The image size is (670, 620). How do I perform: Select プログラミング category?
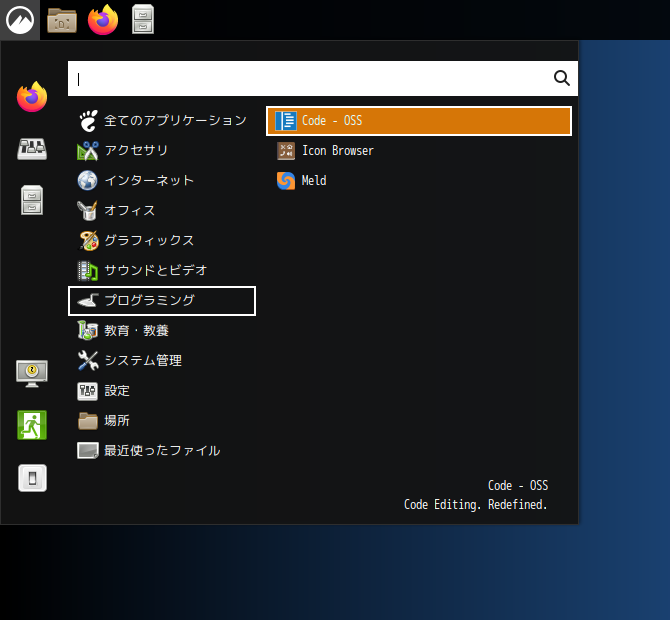[162, 301]
